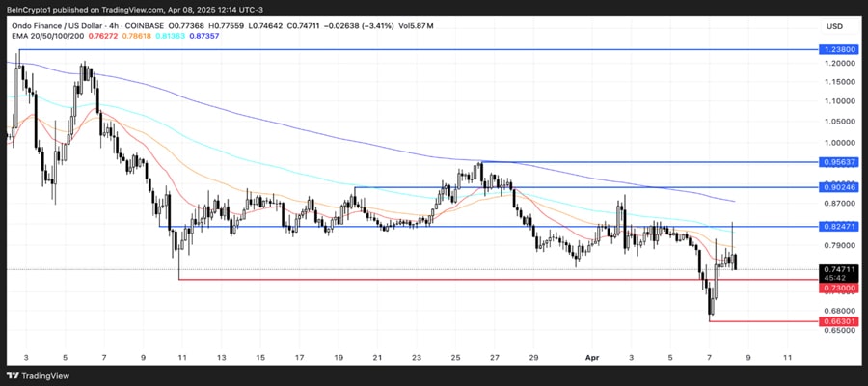This screenshot has width=868, height=386.
Task: Click the 45:42 candle countdown timer
Action: coord(836,278)
